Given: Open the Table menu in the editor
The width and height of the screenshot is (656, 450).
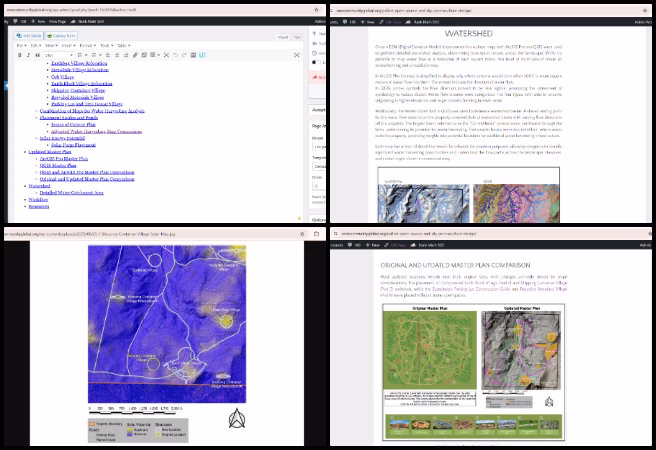Looking at the screenshot, I should coord(123,45).
